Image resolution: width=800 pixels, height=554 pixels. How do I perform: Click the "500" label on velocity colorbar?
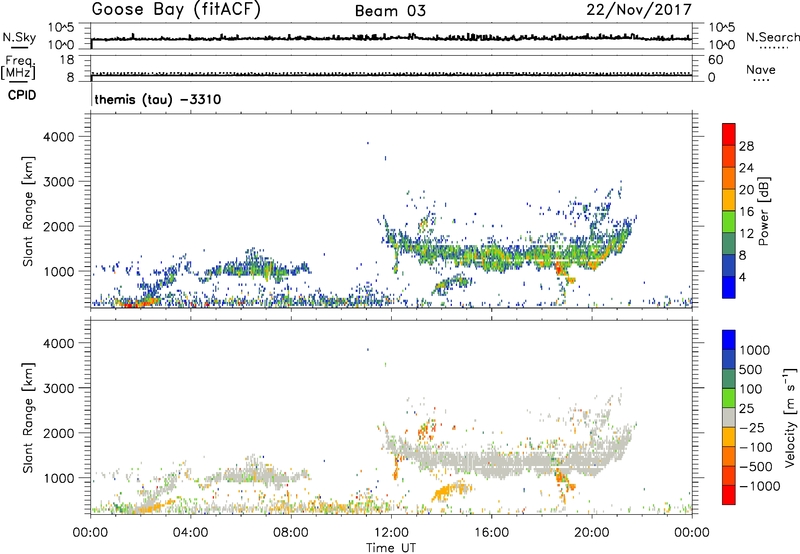tap(750, 370)
